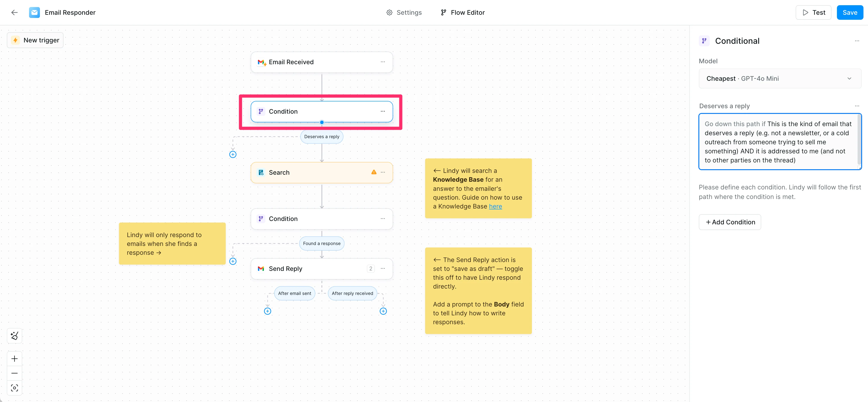Add a step after 'After email sent'
Image resolution: width=868 pixels, height=402 pixels.
pyautogui.click(x=268, y=311)
